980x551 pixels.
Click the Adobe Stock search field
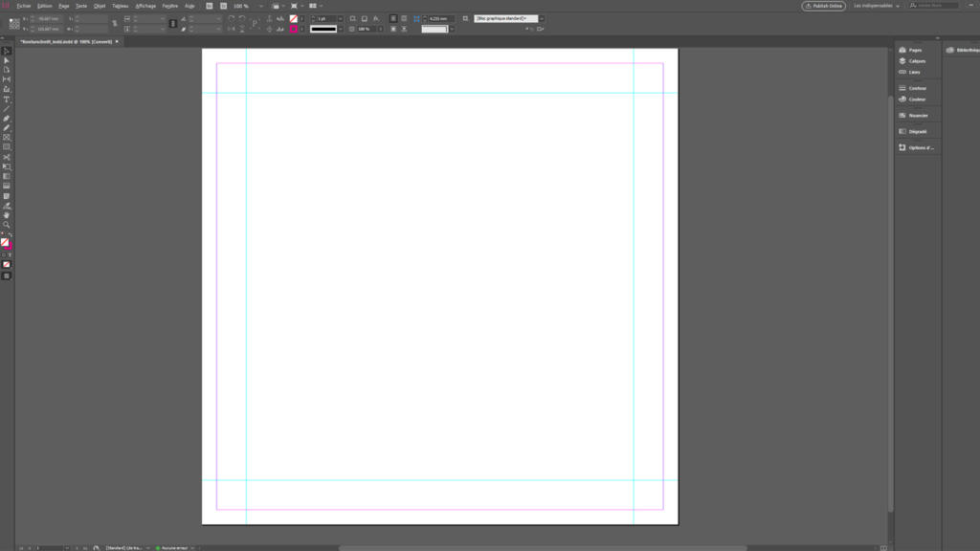point(933,6)
